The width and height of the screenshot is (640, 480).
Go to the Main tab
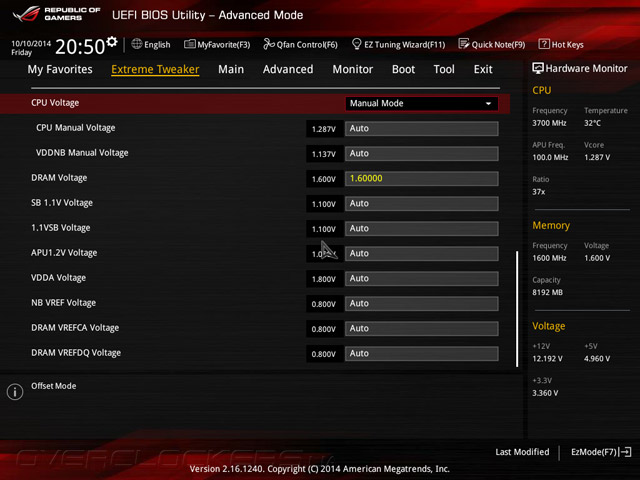(x=231, y=69)
